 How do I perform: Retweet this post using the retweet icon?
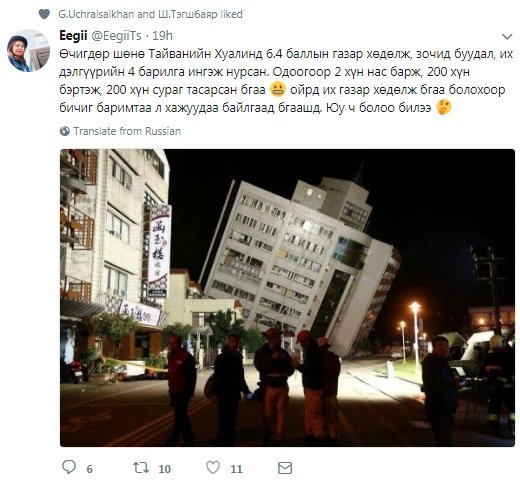[x=141, y=467]
